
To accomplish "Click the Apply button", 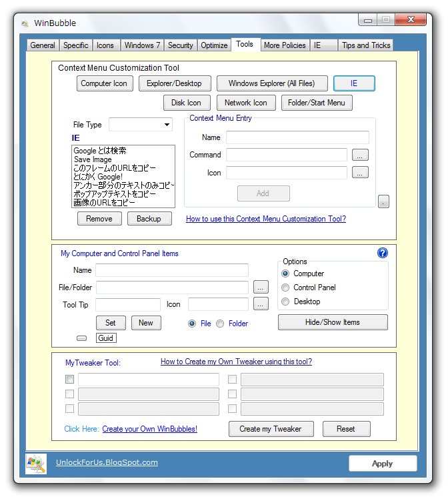I will [x=383, y=464].
